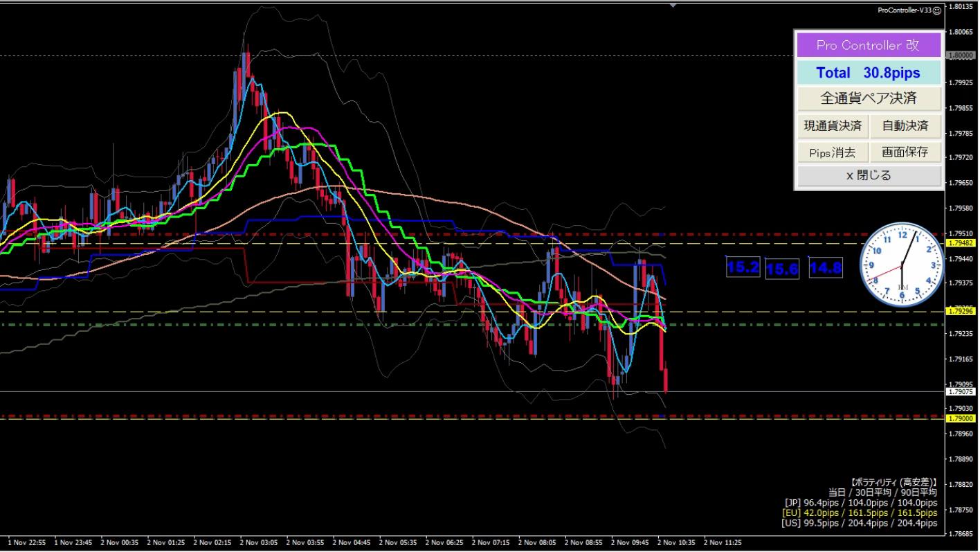Click the Total 30.8pips display

[869, 73]
